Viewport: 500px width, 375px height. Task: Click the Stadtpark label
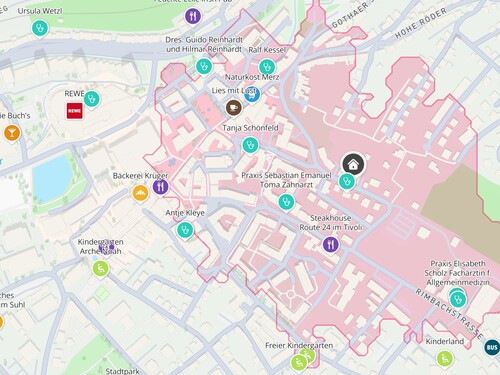pyautogui.click(x=122, y=371)
